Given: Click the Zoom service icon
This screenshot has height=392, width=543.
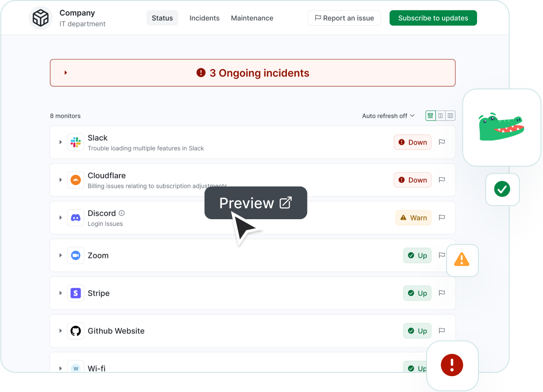Looking at the screenshot, I should coord(75,255).
